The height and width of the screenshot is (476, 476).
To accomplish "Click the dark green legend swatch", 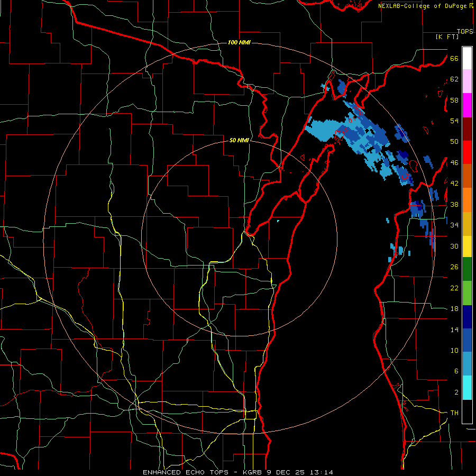I will pos(467,269).
